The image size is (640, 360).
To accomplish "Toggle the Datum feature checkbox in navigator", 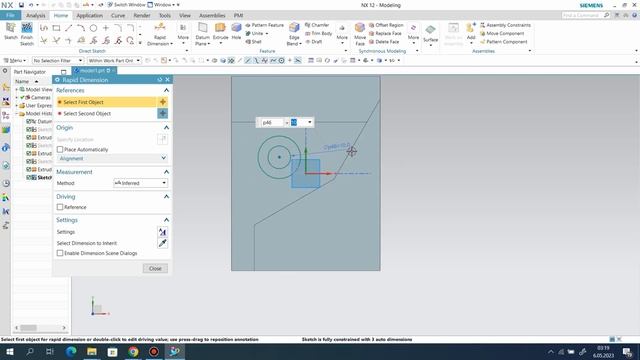I will point(29,122).
